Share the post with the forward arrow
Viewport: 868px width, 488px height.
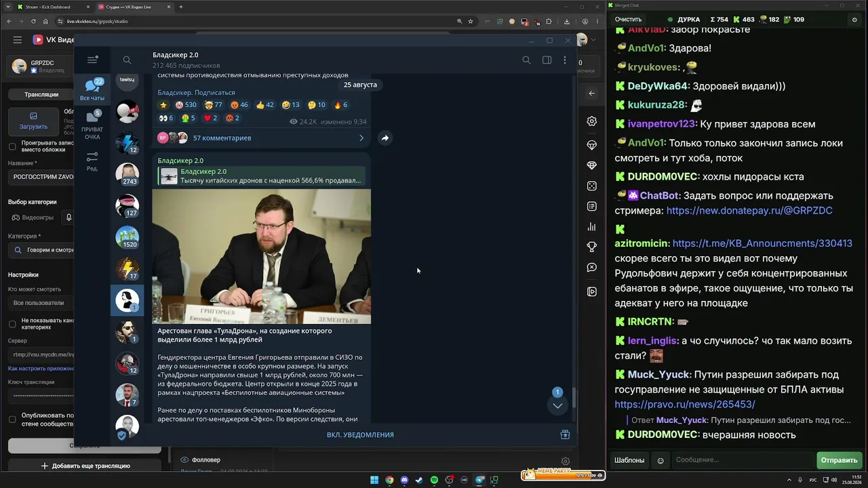384,138
